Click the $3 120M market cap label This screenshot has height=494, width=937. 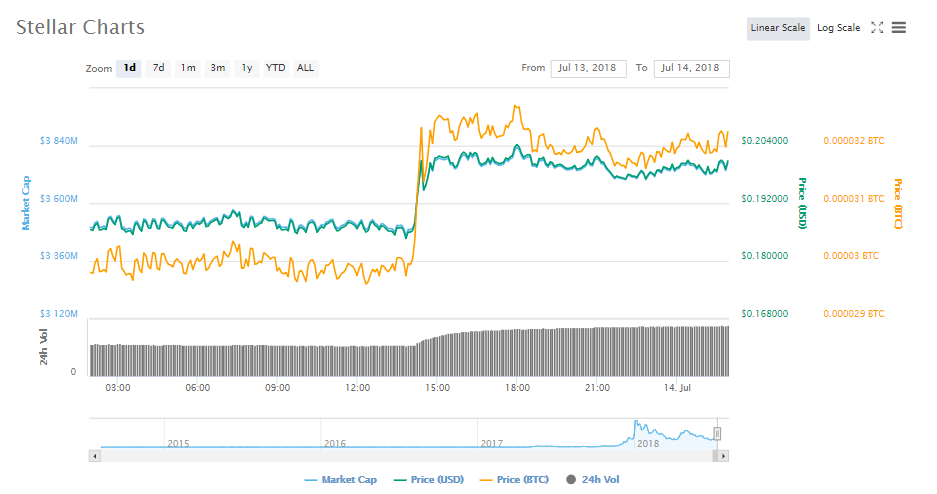click(59, 314)
